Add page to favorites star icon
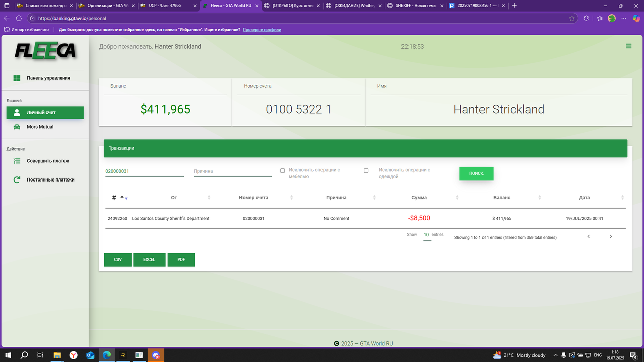 [572, 18]
